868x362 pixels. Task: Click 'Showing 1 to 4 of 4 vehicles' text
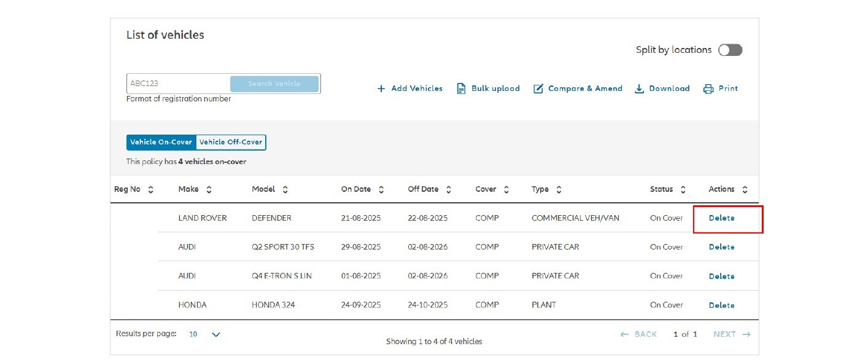[434, 342]
